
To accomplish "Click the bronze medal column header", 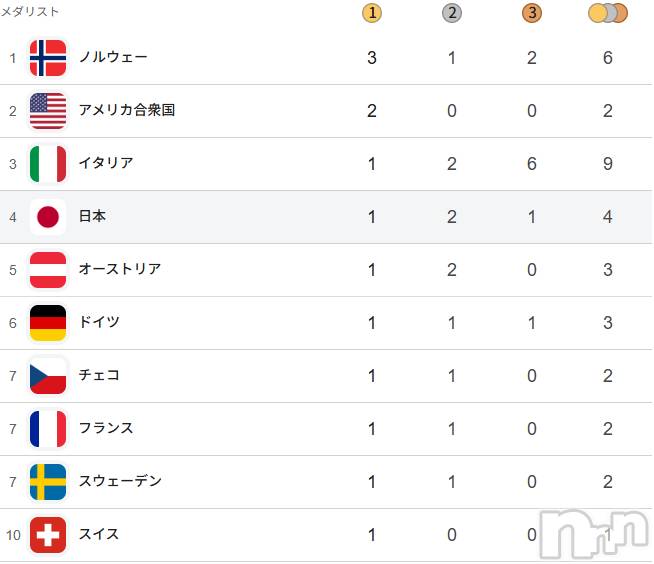I will click(x=531, y=13).
